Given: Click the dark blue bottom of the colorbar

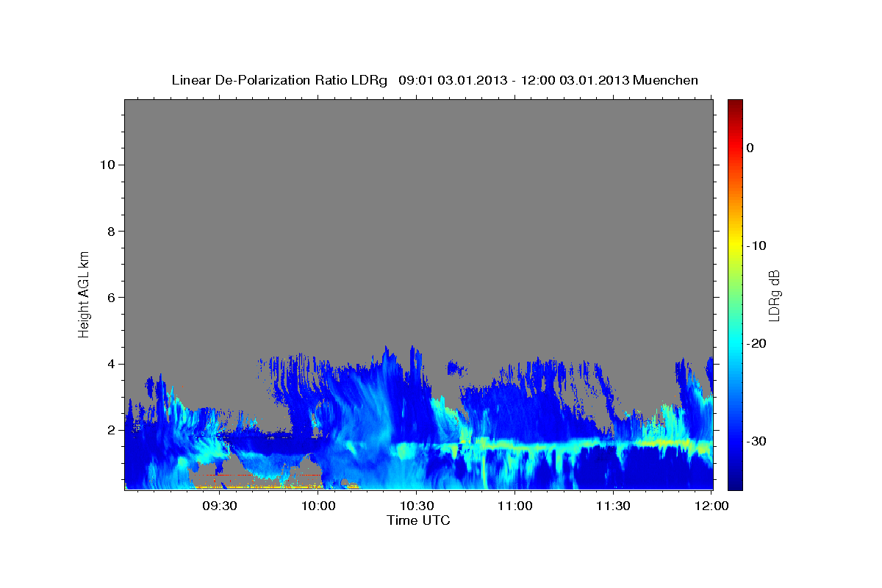Looking at the screenshot, I should coord(735,481).
